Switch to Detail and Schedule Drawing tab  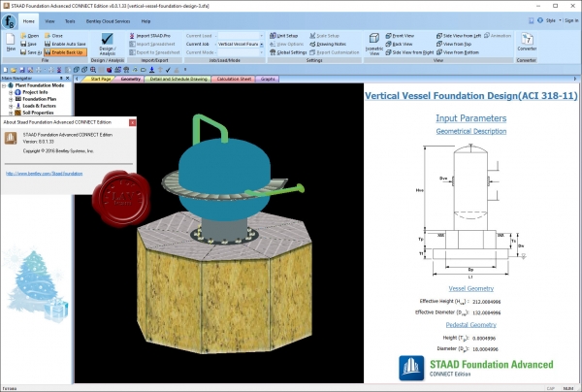pos(178,79)
